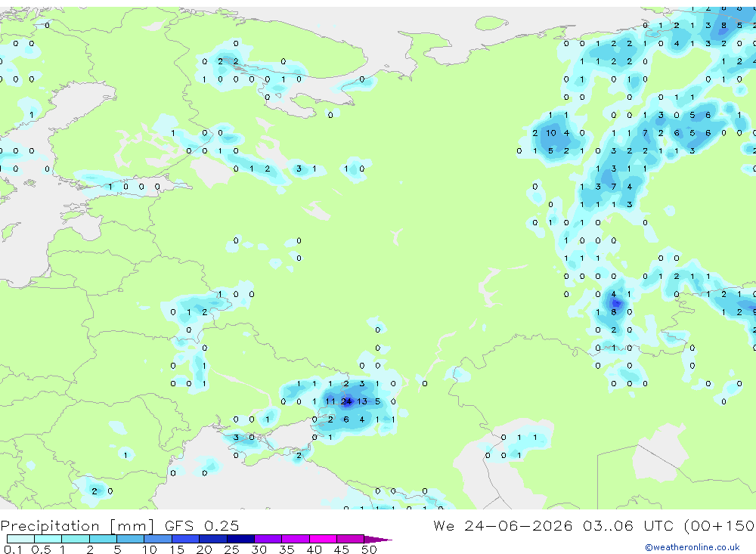Click the 40–45 mm magenta legend swatch
The image size is (756, 554).
click(323, 539)
